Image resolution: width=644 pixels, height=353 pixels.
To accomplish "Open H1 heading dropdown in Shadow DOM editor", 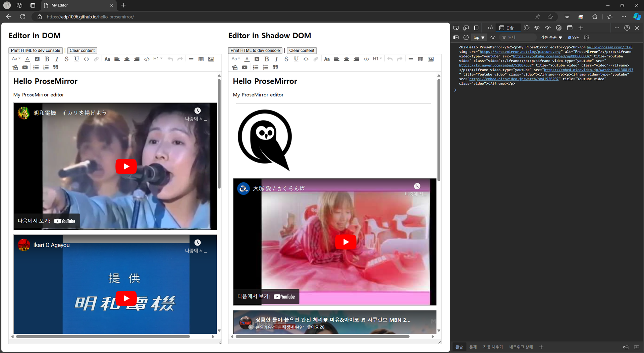I will point(377,59).
